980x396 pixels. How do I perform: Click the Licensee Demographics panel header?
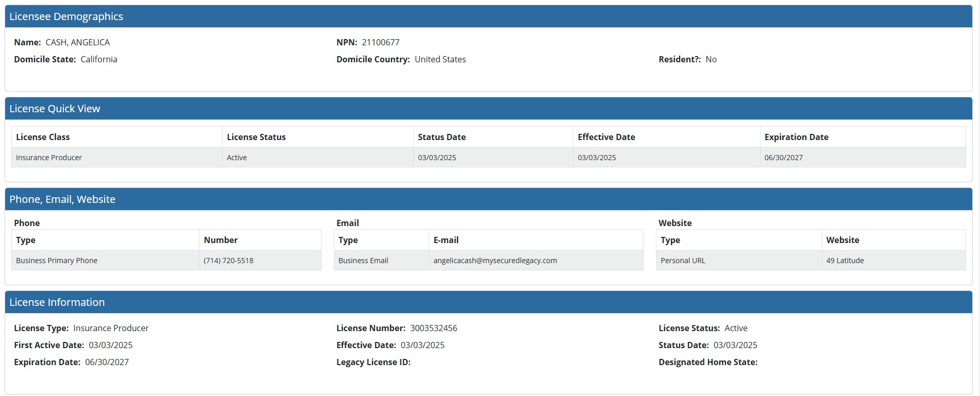click(66, 16)
